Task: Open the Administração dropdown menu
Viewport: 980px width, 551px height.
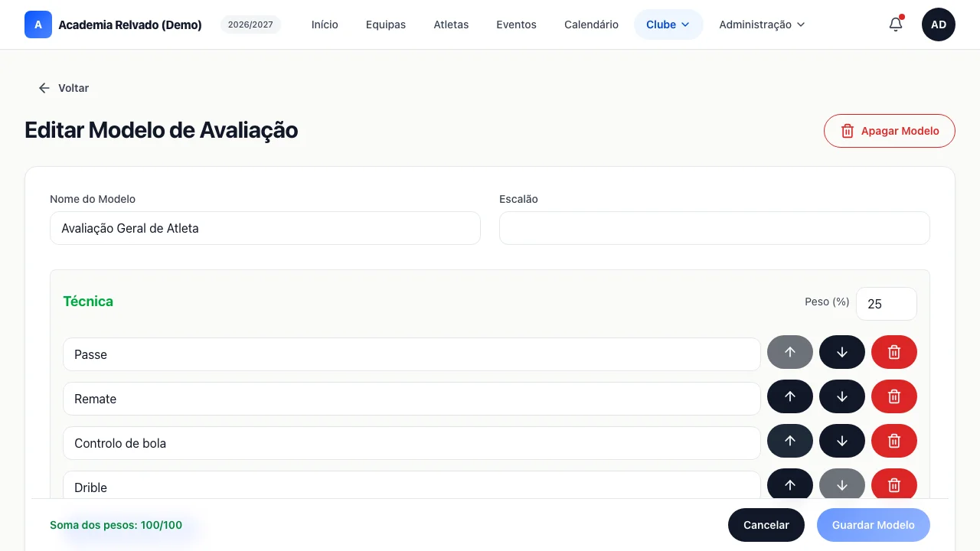Action: click(762, 24)
